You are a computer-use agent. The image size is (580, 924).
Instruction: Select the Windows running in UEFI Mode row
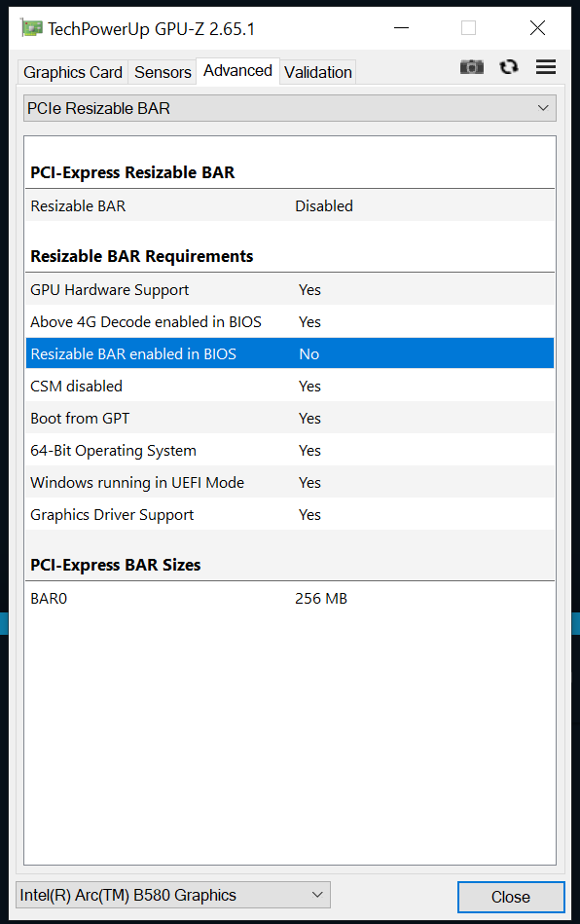pos(290,483)
